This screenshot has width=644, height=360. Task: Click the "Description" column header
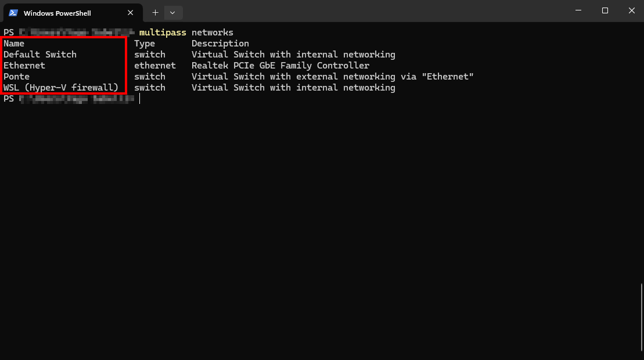click(220, 44)
